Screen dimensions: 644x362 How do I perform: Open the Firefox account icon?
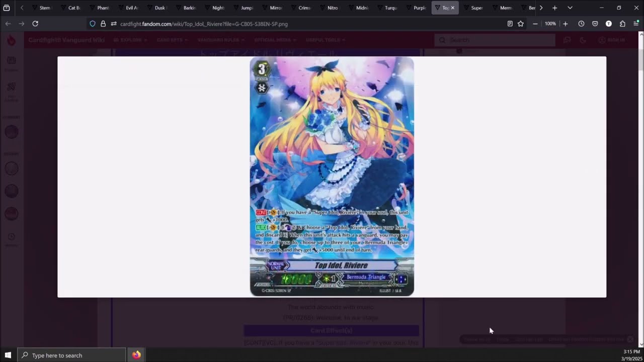609,24
